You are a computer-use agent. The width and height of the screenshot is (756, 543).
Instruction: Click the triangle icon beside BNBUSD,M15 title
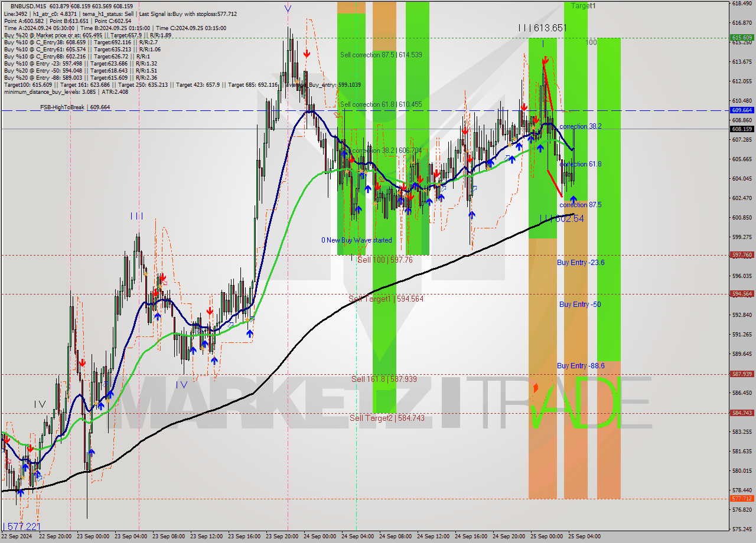click(5, 5)
